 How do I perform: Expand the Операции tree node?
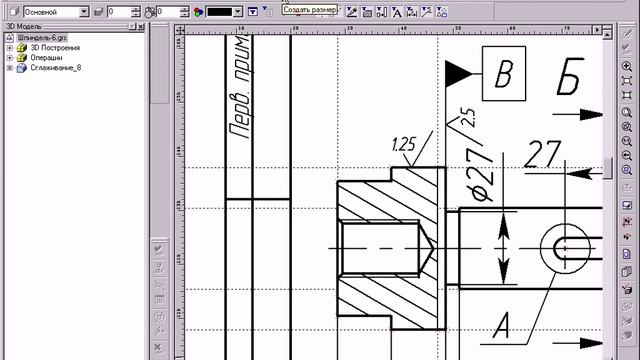coord(9,58)
